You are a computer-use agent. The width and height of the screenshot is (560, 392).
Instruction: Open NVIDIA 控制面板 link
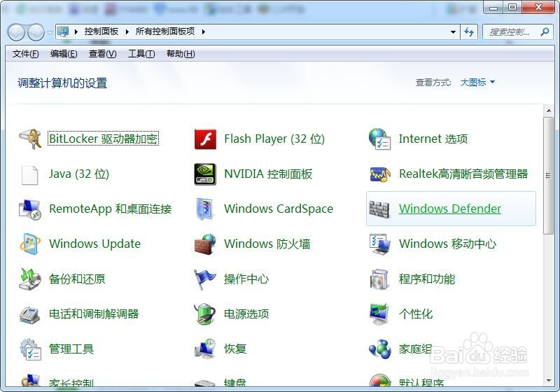[x=268, y=174]
